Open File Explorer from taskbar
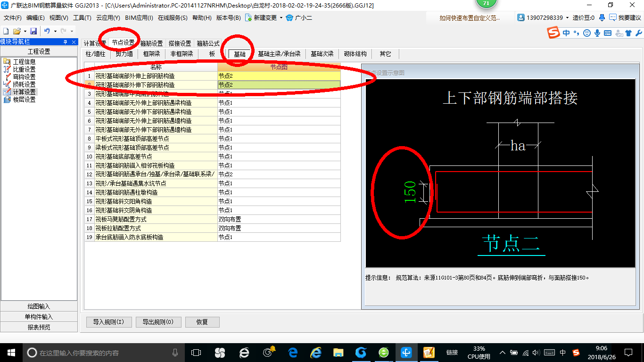Viewport: 644px width, 362px height. point(338,353)
